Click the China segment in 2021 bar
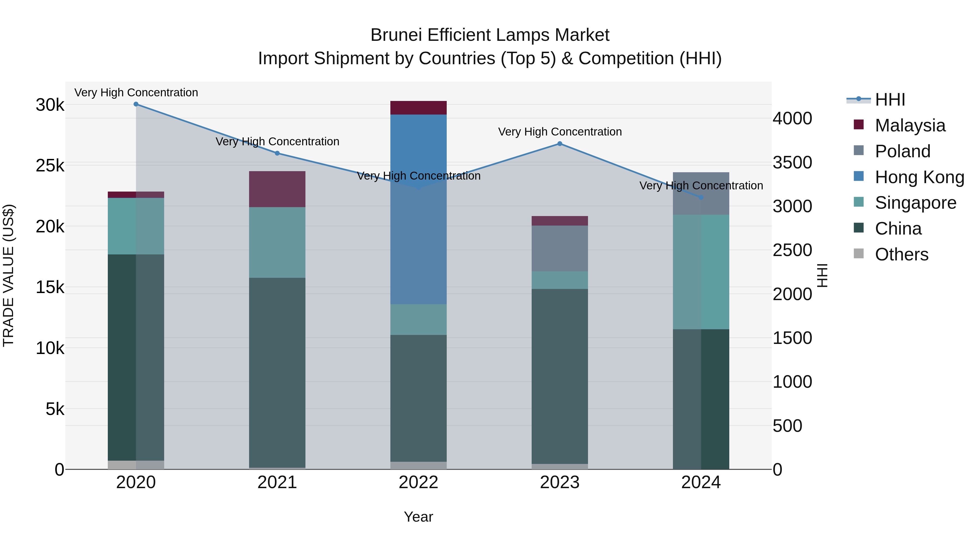Viewport: 980px width, 551px height. [277, 373]
